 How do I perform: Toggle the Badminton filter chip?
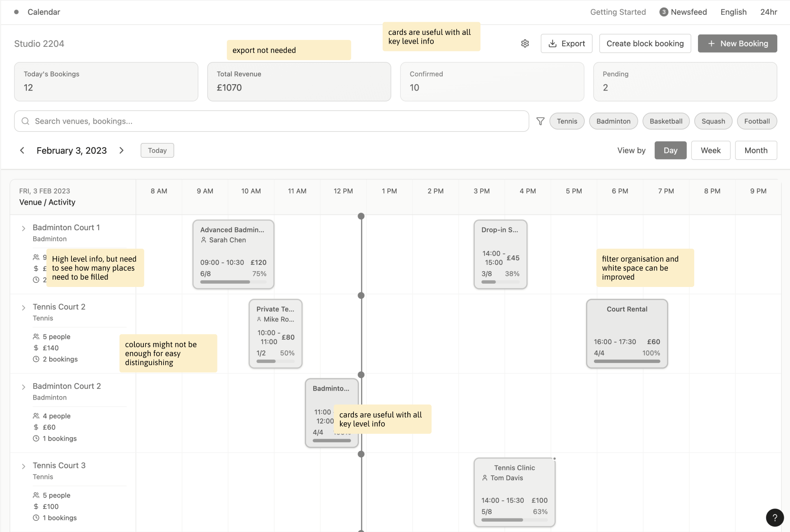[613, 121]
